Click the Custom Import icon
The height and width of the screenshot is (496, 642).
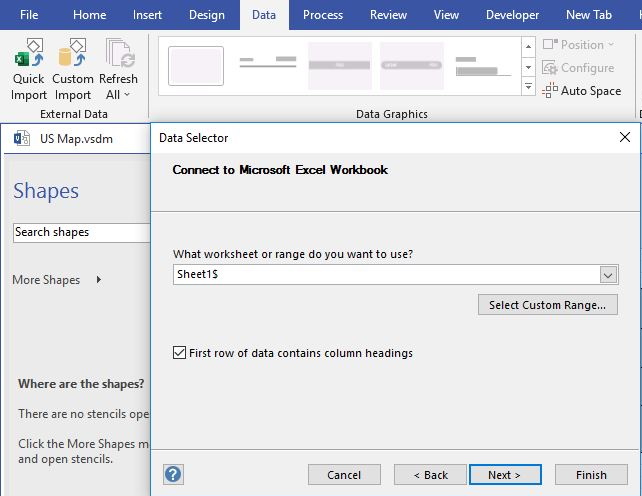coord(72,54)
